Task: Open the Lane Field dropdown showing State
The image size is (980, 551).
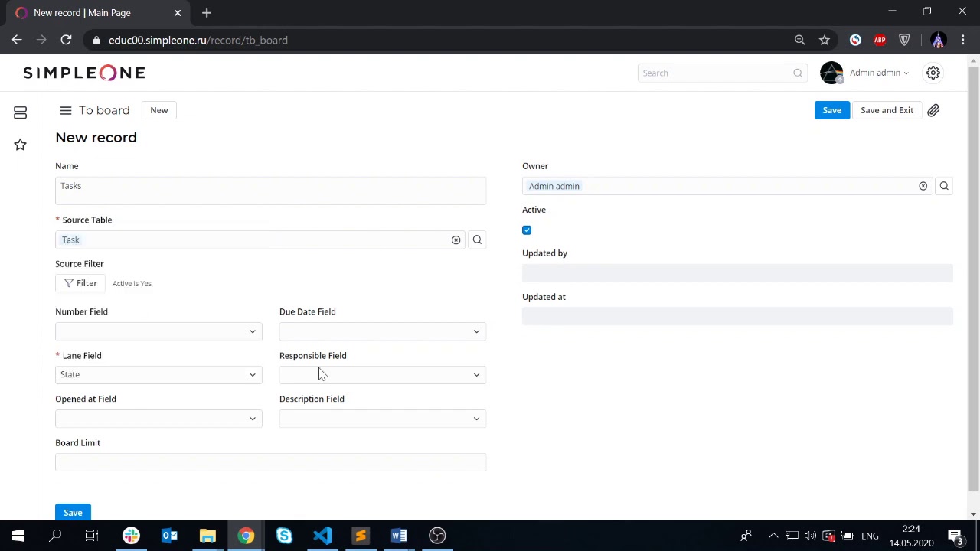Action: [x=158, y=375]
